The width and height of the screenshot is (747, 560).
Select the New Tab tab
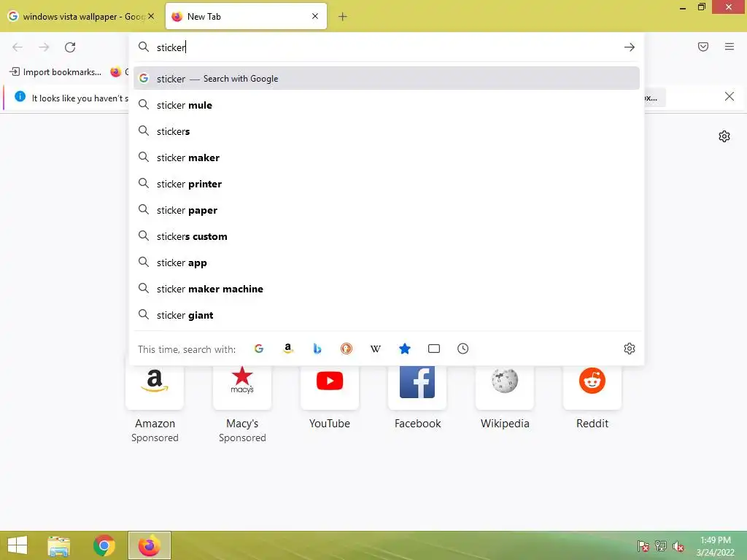[247, 17]
